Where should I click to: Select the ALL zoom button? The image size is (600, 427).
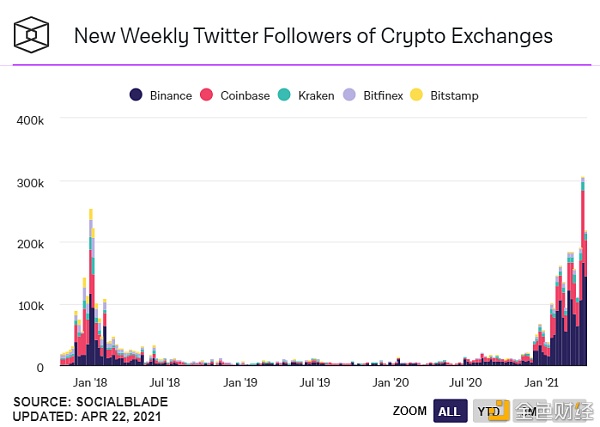pyautogui.click(x=450, y=411)
